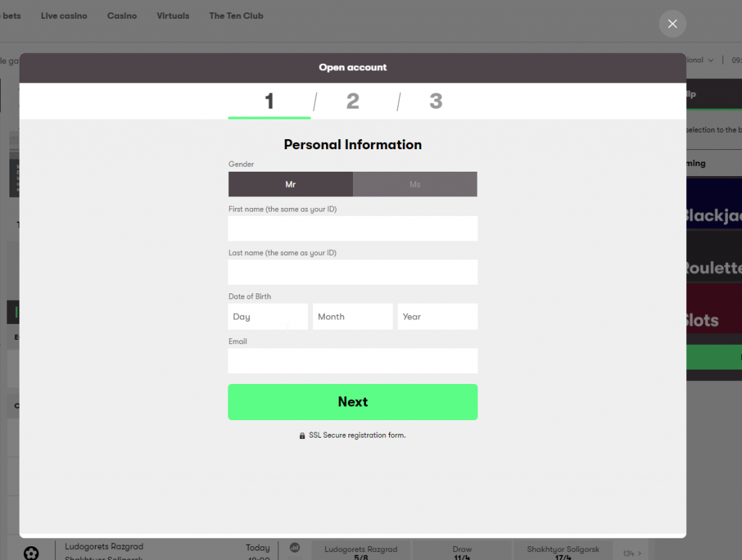Open the Live casino menu
The image size is (742, 560).
coord(64,16)
